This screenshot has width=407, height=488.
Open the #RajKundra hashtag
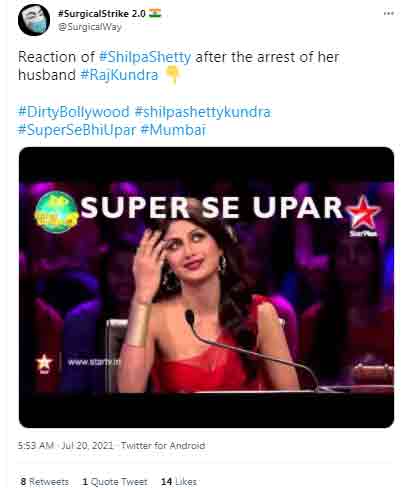(x=119, y=75)
